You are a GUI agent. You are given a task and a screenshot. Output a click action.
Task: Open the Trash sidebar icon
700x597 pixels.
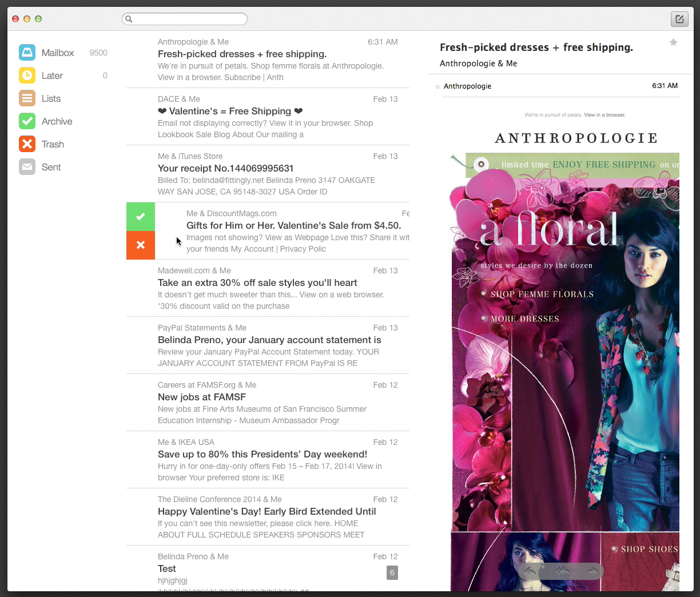click(x=27, y=144)
